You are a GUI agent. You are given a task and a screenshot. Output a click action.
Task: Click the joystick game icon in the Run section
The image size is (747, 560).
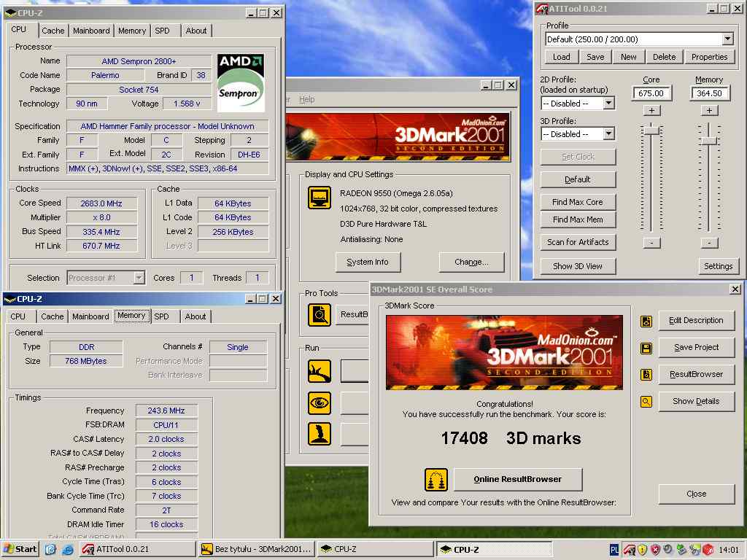pos(320,434)
